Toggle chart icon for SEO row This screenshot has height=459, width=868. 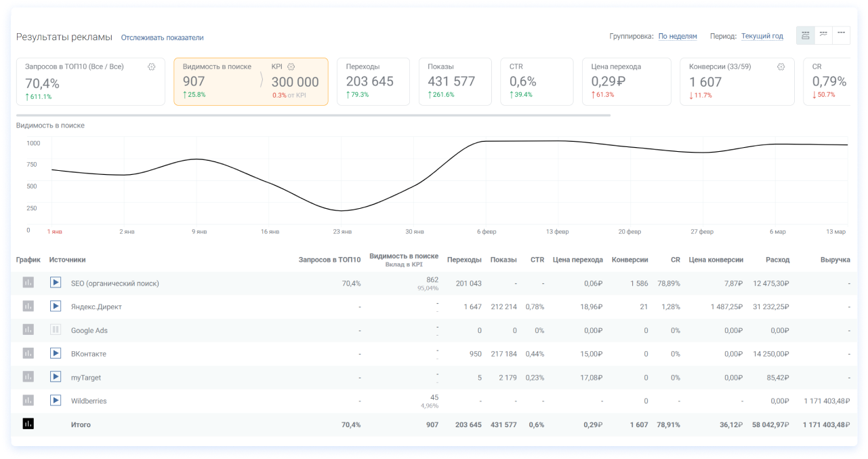click(x=28, y=283)
